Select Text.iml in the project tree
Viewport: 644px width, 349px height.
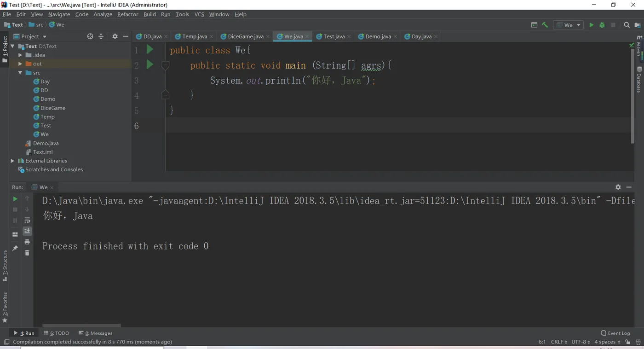[39, 152]
